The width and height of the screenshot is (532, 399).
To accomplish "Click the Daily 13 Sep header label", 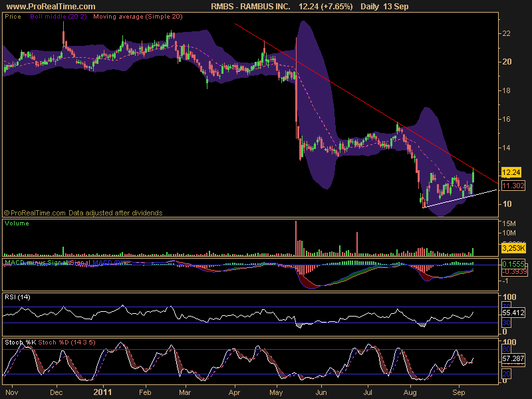I will coord(384,7).
